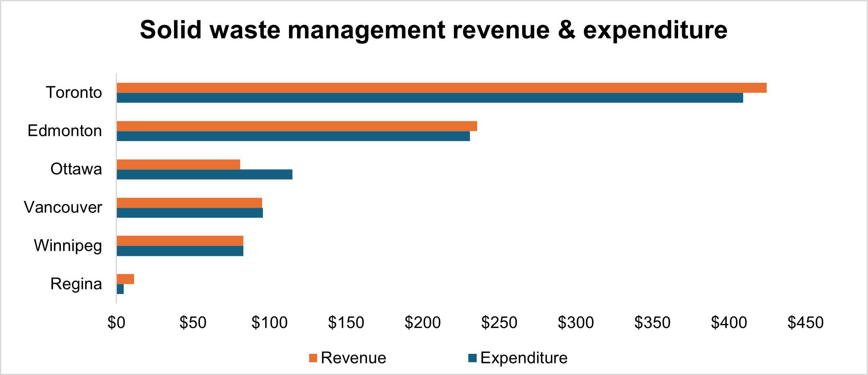Select the Revenue legend label
The image size is (868, 375).
pyautogui.click(x=353, y=358)
